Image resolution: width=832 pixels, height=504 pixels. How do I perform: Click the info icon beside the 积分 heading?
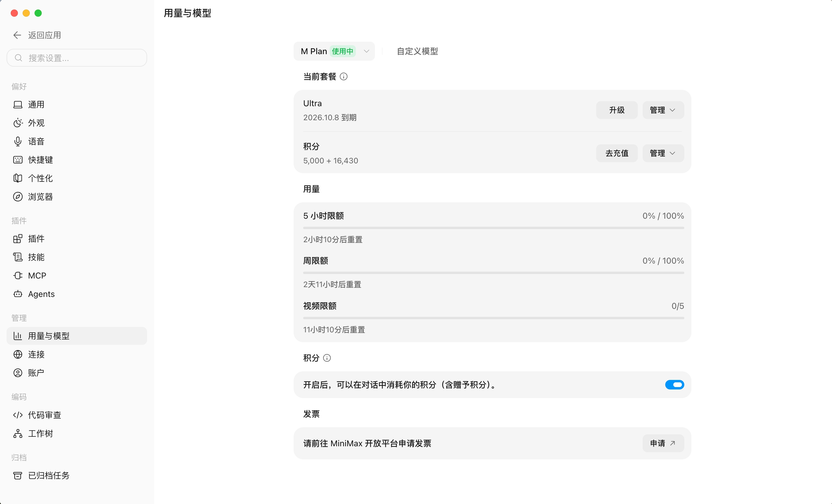click(327, 358)
